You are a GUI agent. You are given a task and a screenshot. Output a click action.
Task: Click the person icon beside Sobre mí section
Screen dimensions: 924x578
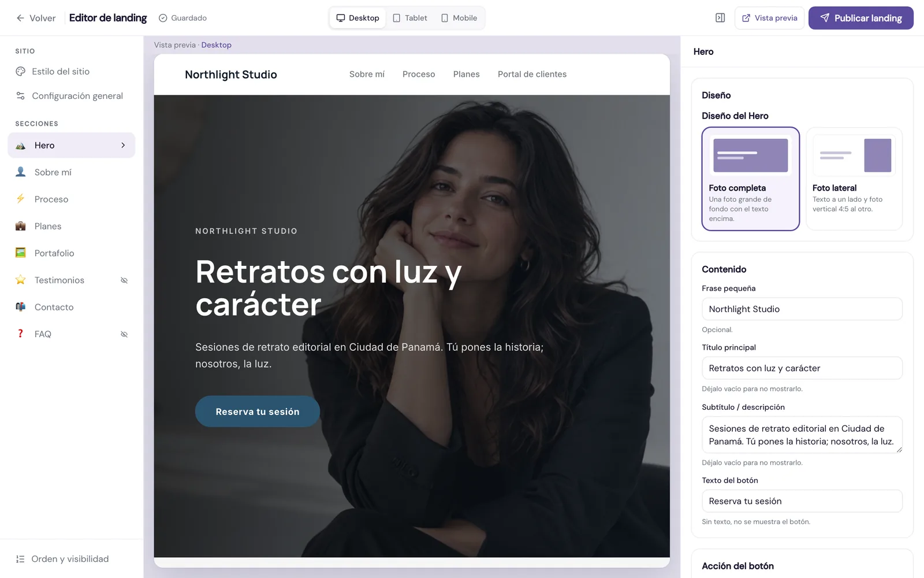(21, 172)
